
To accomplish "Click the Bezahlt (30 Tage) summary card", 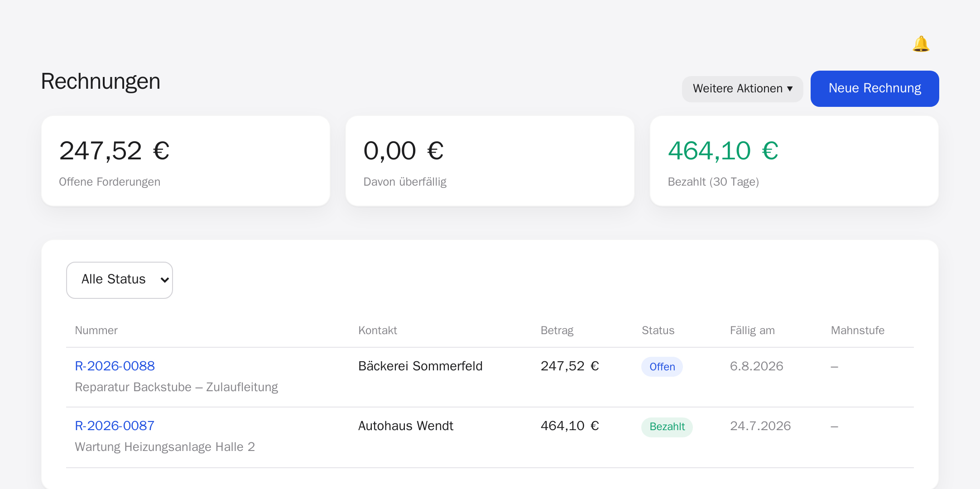I will coord(794,161).
